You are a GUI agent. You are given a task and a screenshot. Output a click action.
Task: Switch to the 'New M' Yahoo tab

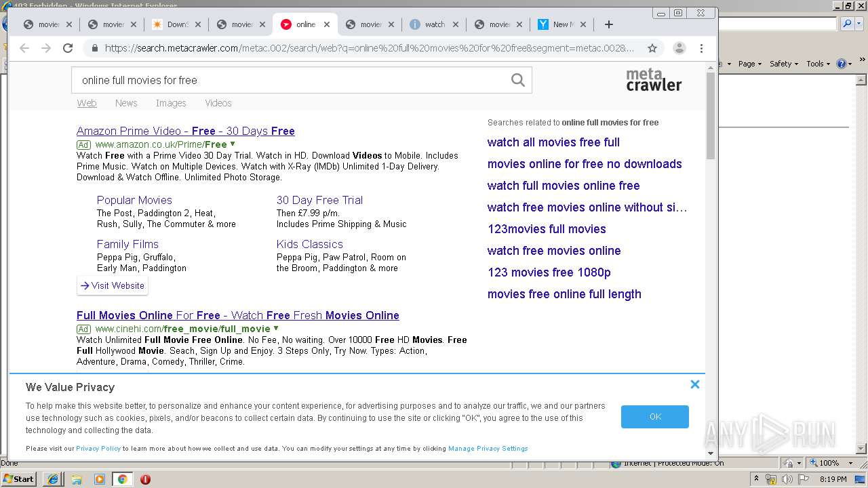(x=561, y=24)
